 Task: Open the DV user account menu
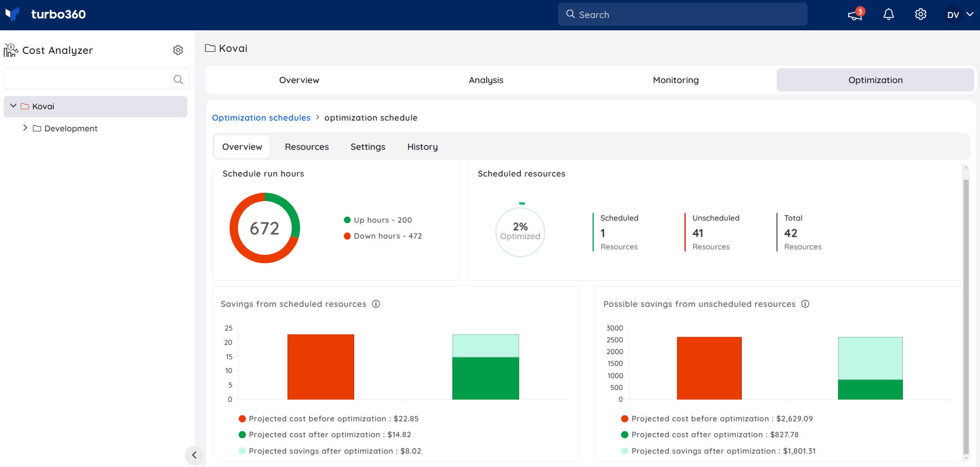pyautogui.click(x=960, y=14)
